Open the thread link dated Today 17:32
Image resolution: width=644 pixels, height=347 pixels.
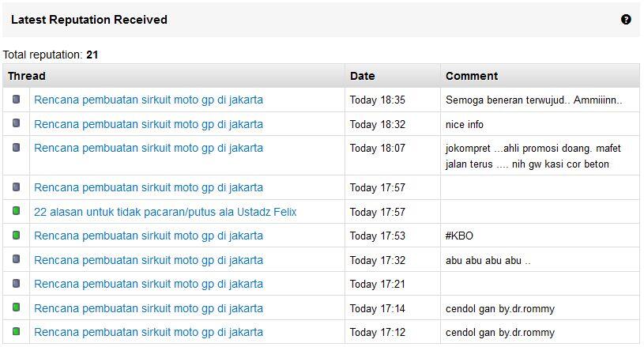149,260
